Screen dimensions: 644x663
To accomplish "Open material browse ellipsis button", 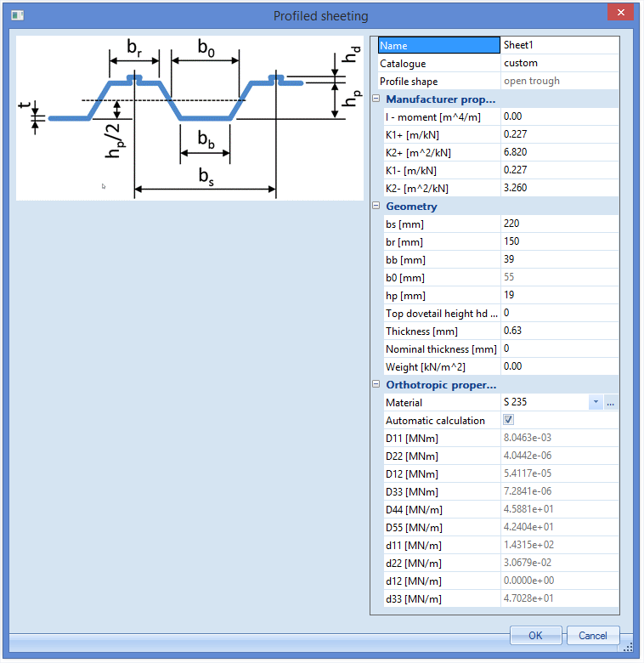I will click(x=610, y=403).
